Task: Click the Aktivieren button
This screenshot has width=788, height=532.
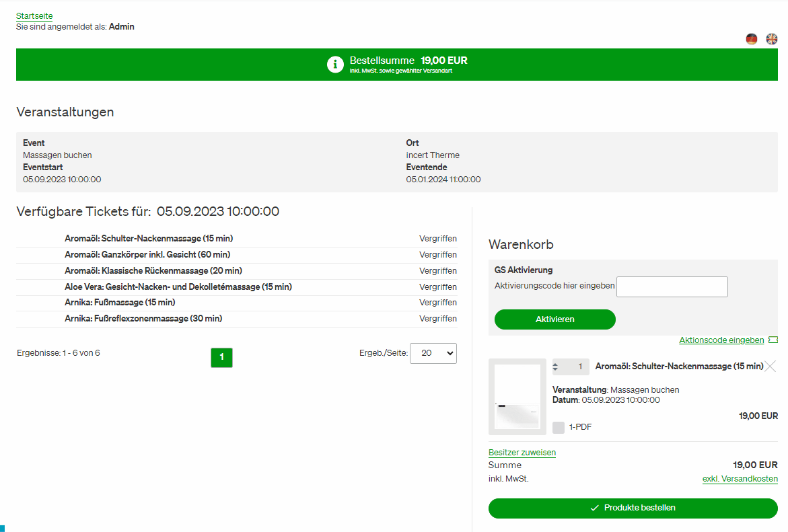Action: pos(554,319)
